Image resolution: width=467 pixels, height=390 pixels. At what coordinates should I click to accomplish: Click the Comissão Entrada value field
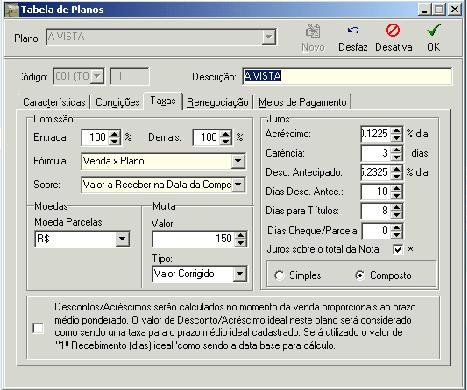95,137
